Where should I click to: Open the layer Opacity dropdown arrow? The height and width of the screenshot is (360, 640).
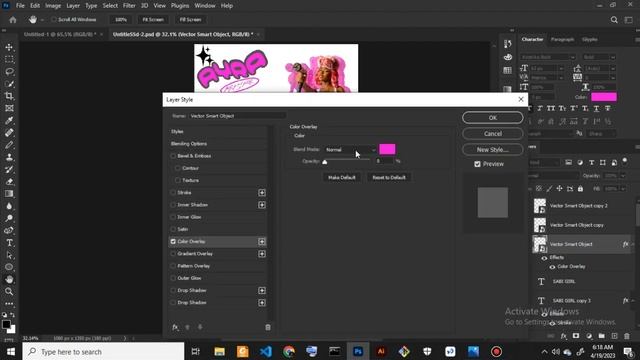(623, 176)
